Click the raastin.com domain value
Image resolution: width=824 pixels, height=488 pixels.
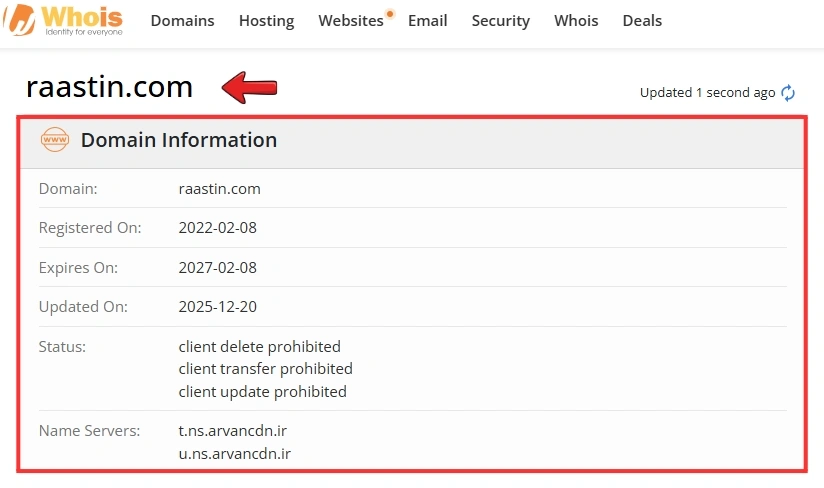(220, 189)
